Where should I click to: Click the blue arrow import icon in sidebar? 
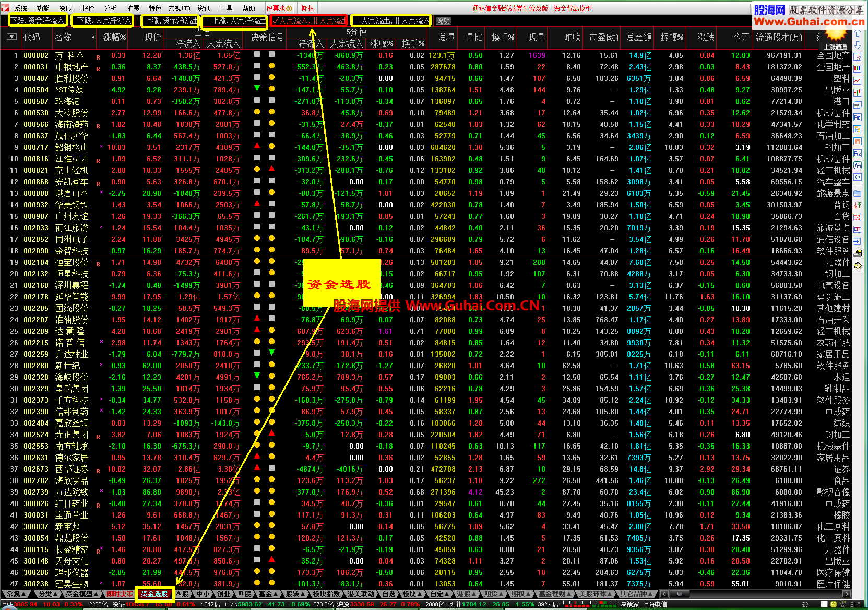coord(858,241)
